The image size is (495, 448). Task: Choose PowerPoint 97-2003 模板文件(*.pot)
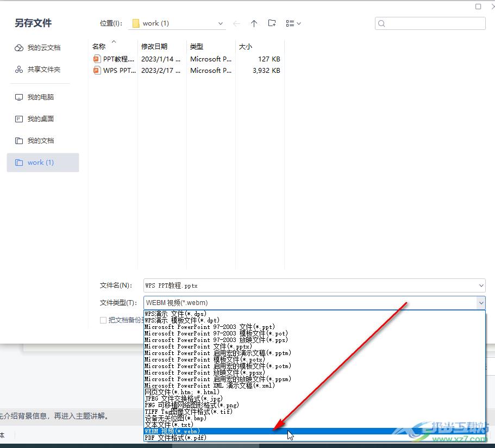(x=315, y=333)
